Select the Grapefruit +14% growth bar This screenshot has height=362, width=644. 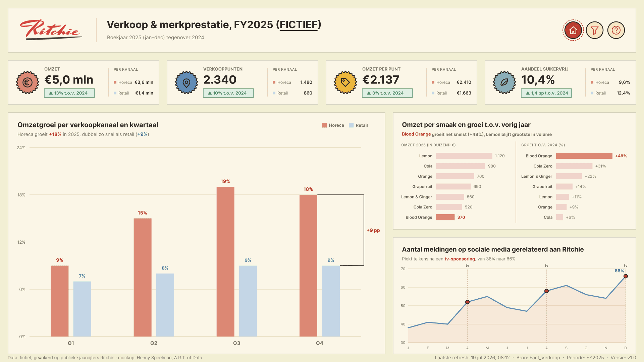coord(564,187)
